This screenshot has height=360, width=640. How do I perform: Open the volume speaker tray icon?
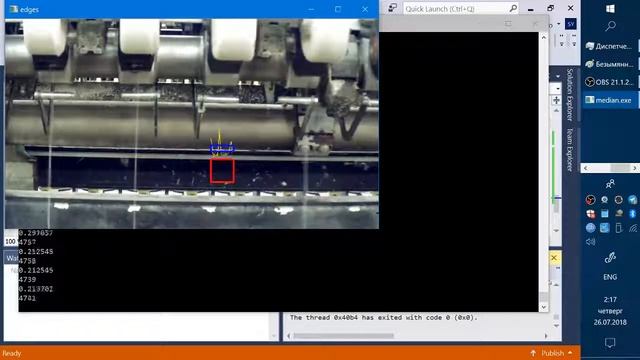point(591,242)
